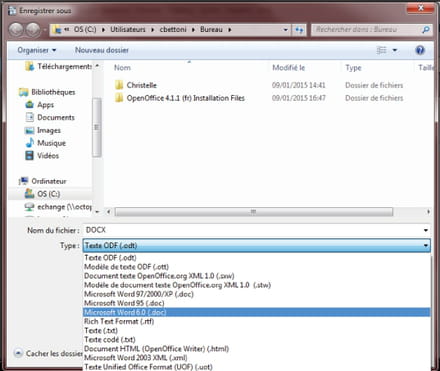The width and height of the screenshot is (440, 371).
Task: Open the Vidéos library
Action: pyautogui.click(x=42, y=156)
